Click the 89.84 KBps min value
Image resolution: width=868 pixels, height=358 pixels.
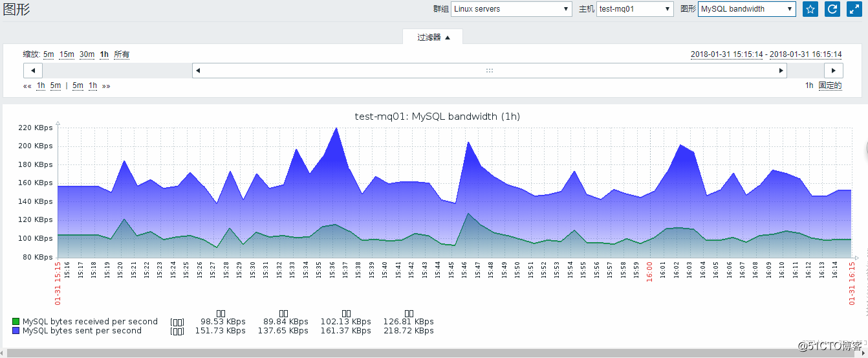(x=286, y=322)
